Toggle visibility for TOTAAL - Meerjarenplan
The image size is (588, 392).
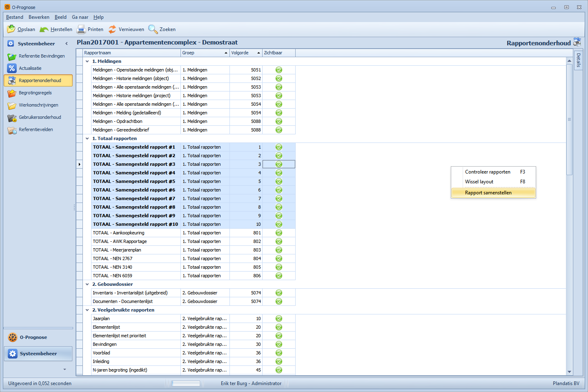279,250
